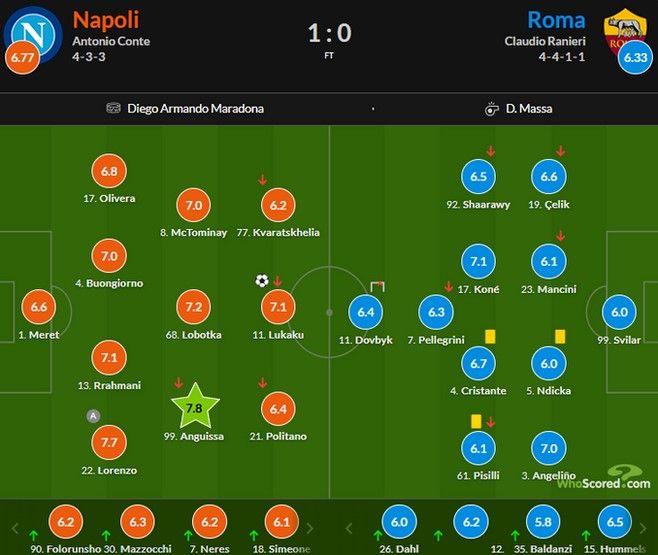Image resolution: width=658 pixels, height=555 pixels.
Task: Click the goal ball icon near Lukaku
Action: coord(262,282)
